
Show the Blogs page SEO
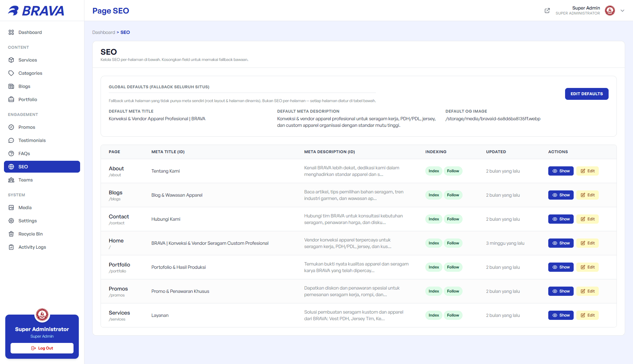coord(561,195)
